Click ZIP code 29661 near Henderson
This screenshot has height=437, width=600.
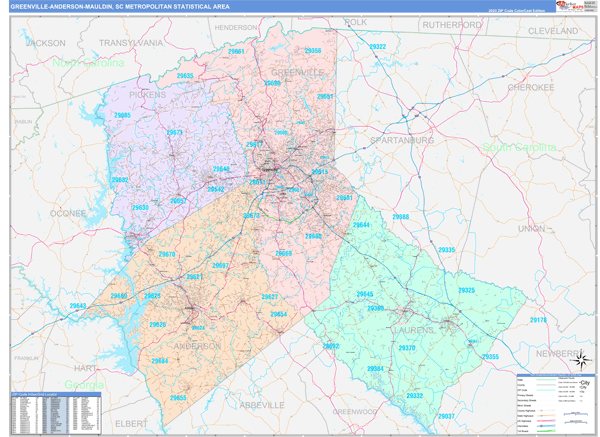tap(236, 51)
